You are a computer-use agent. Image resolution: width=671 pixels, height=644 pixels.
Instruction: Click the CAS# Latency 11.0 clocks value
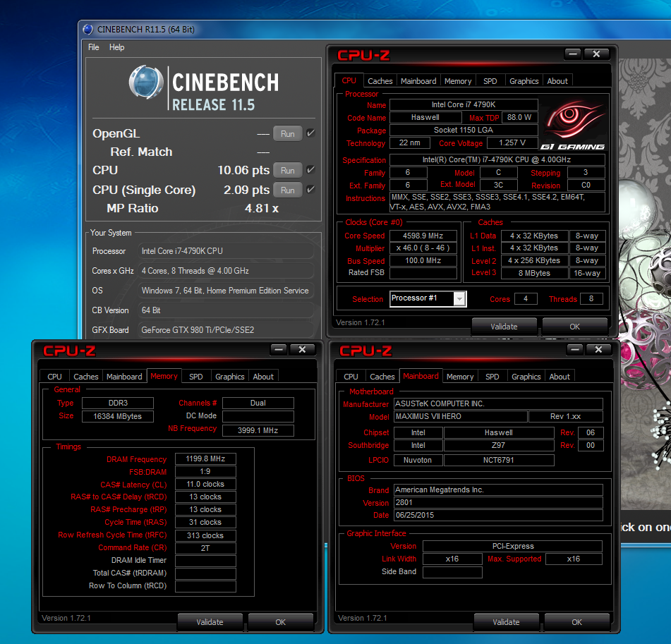pyautogui.click(x=205, y=484)
